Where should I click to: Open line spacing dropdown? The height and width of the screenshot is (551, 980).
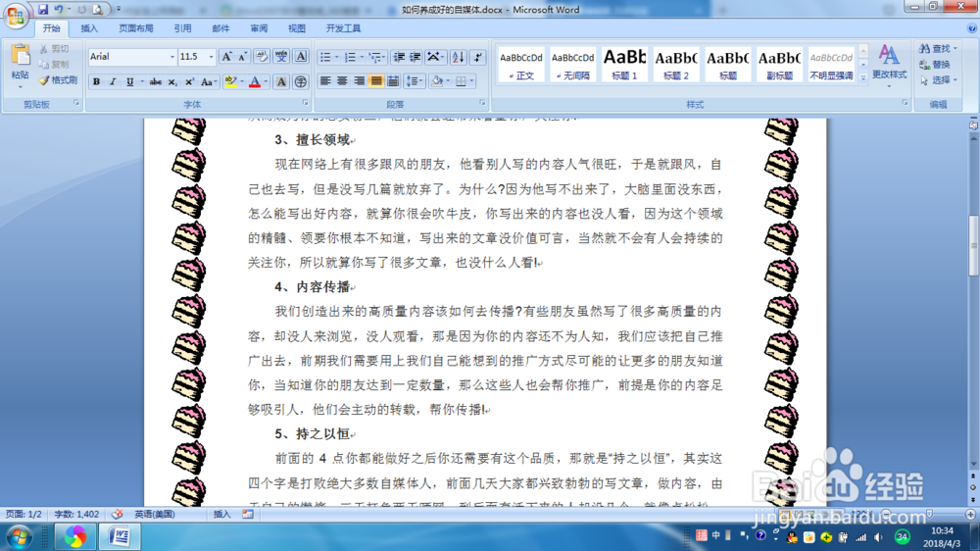(414, 81)
